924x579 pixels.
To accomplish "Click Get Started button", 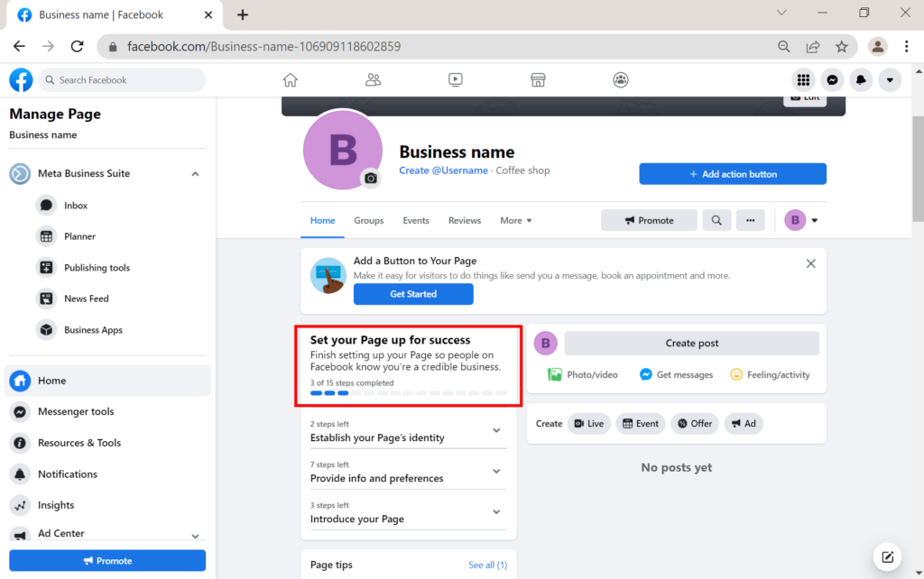I will pos(413,294).
